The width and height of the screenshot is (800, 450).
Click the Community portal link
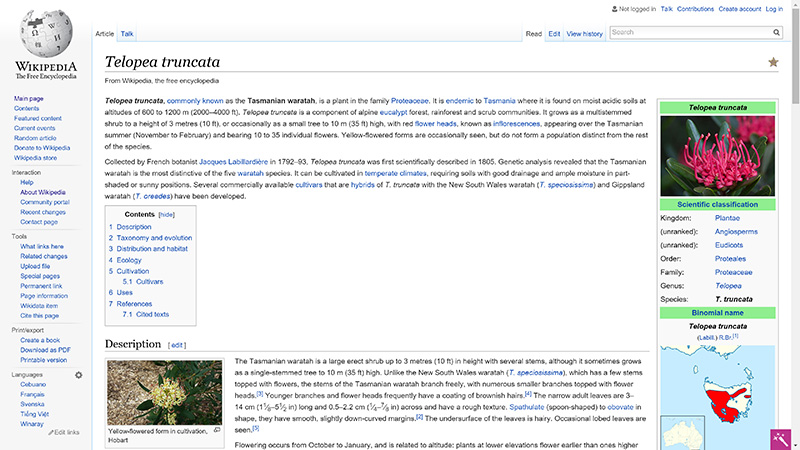pos(44,203)
